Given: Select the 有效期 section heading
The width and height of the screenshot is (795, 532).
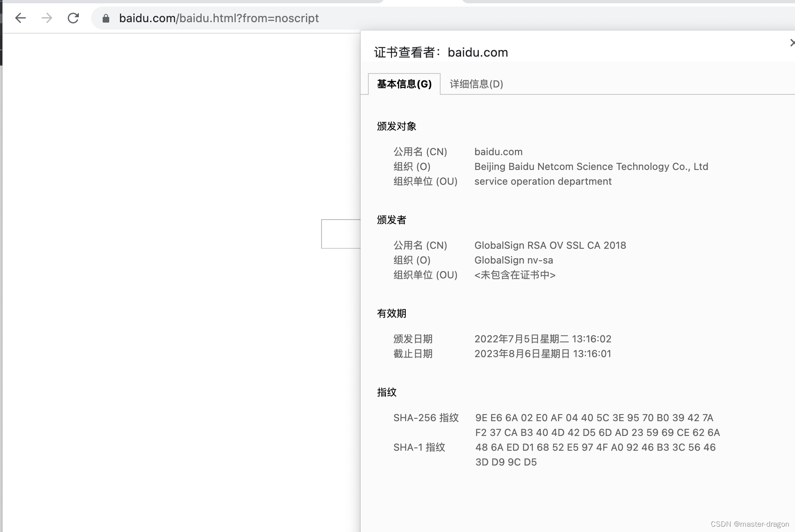Looking at the screenshot, I should point(392,314).
